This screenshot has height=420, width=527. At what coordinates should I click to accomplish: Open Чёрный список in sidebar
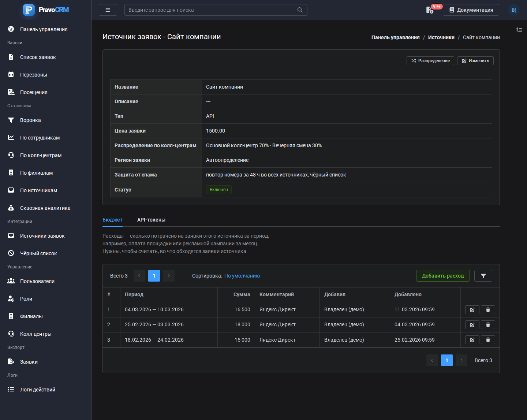pos(45,253)
